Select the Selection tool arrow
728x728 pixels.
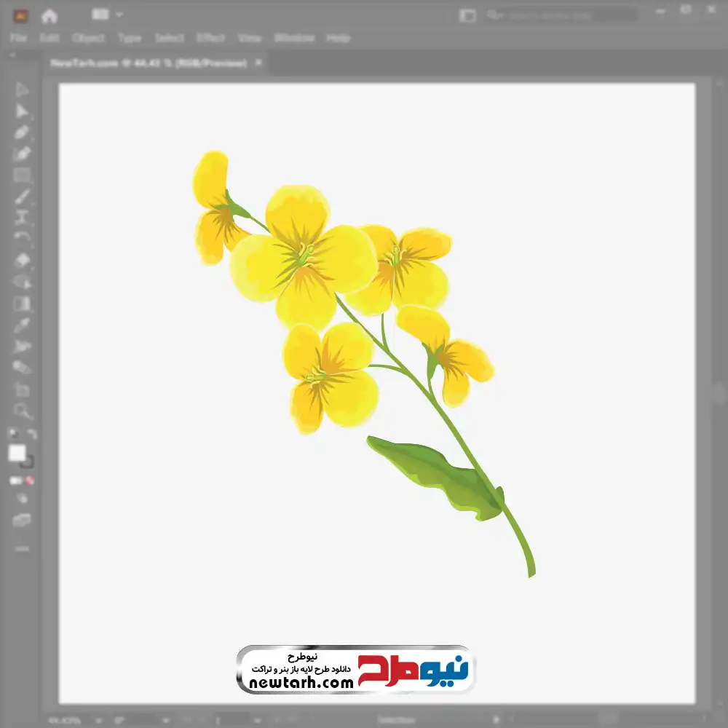point(22,90)
